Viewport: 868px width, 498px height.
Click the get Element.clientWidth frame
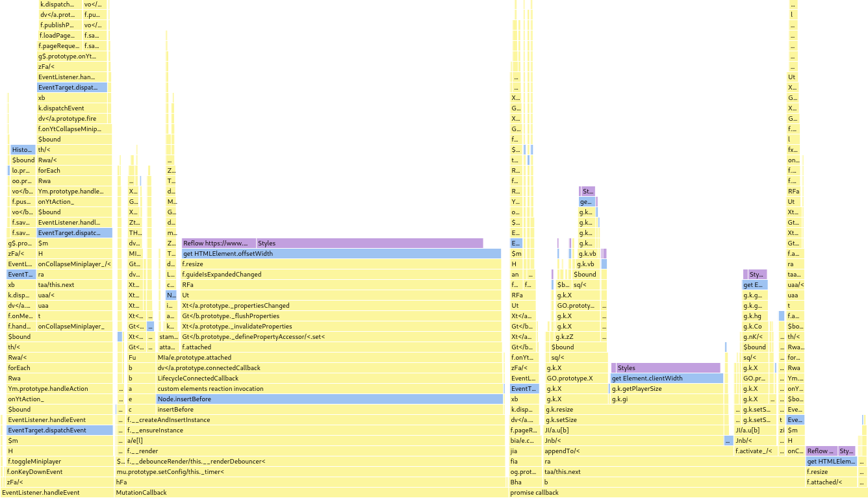pyautogui.click(x=666, y=379)
